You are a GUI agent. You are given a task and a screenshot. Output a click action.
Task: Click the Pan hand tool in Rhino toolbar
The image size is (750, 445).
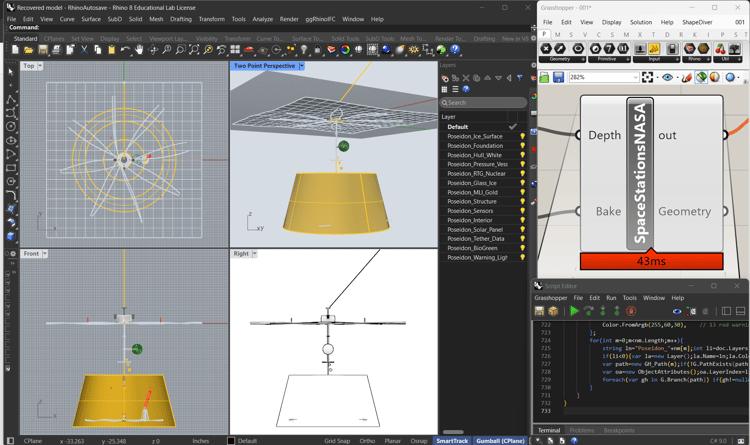(140, 49)
